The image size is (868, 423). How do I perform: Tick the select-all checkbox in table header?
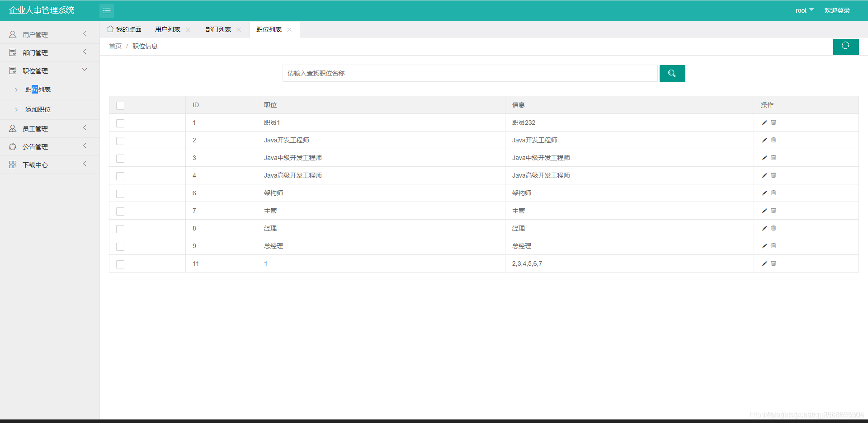(x=120, y=106)
